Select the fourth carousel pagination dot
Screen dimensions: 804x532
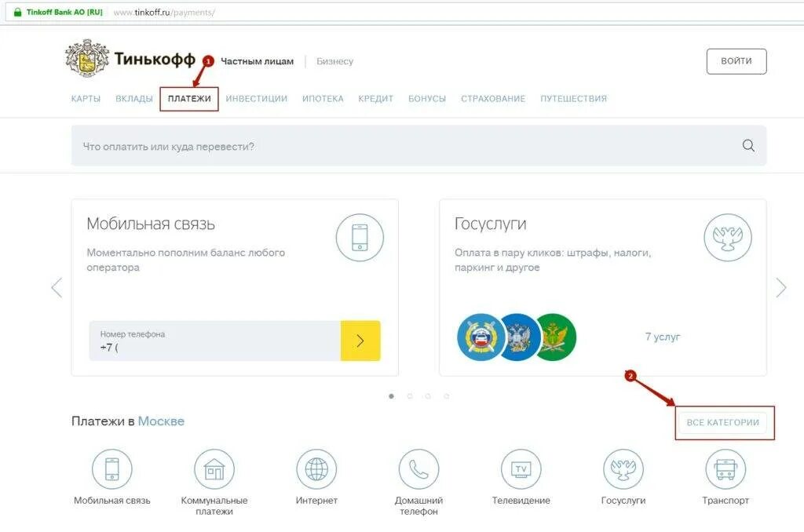447,396
